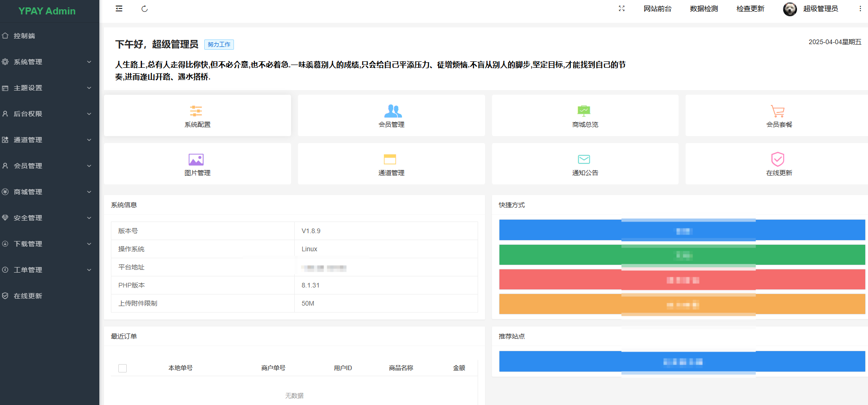Expand sidebar 通道管理 submenu chevron

pyautogui.click(x=89, y=140)
